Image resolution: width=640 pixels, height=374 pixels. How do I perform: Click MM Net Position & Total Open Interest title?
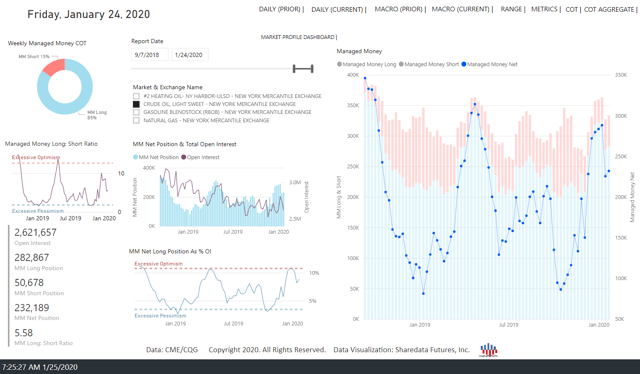tap(184, 144)
